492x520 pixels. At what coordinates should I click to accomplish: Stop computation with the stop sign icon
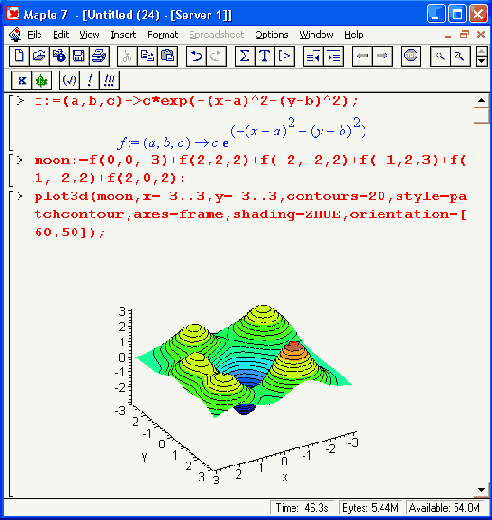(410, 56)
